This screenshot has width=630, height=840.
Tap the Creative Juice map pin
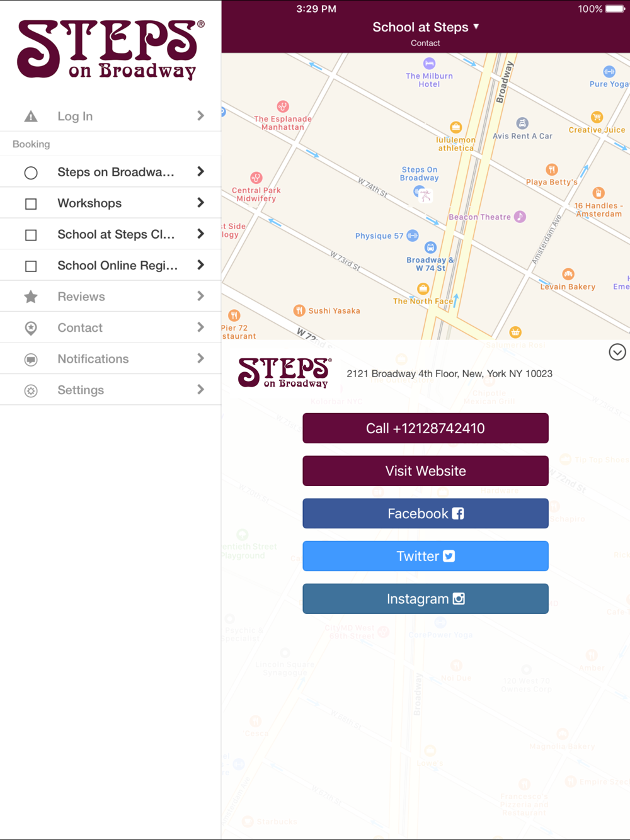point(597,117)
